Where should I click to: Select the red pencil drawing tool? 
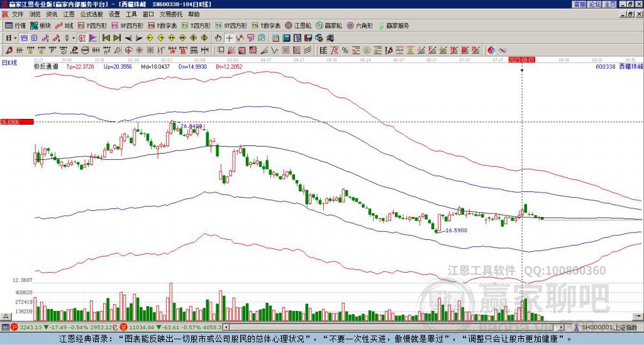click(x=9, y=50)
